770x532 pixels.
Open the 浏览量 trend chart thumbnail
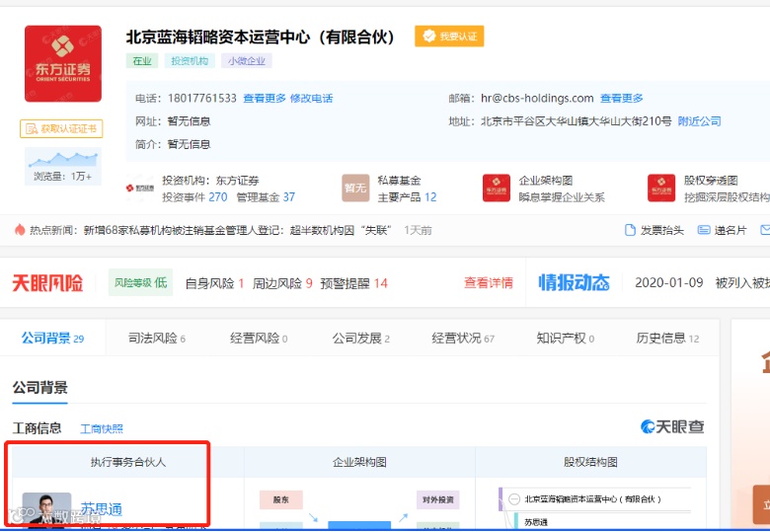[63, 166]
